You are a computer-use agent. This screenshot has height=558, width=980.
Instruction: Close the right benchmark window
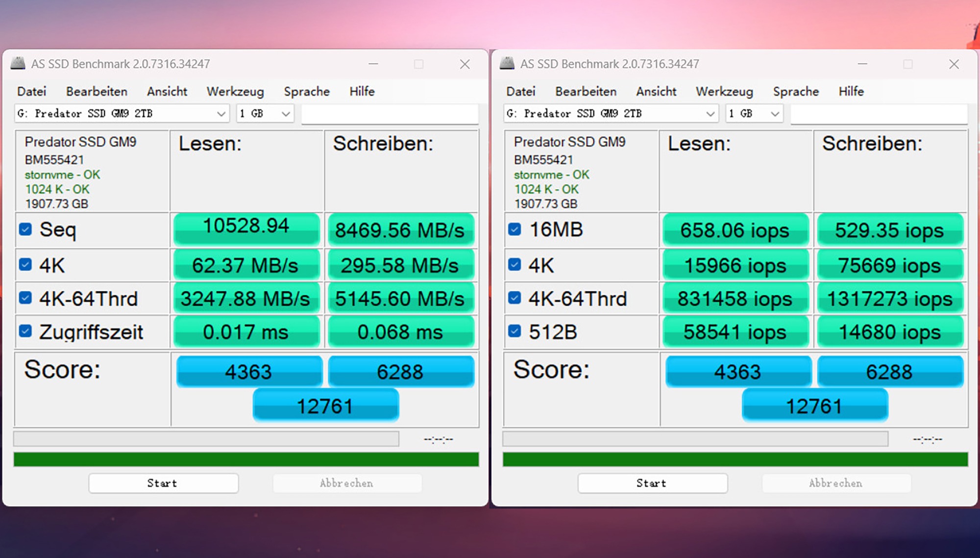point(954,64)
